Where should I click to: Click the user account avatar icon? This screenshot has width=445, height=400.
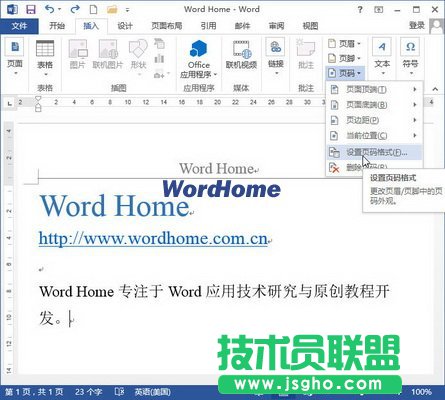436,26
